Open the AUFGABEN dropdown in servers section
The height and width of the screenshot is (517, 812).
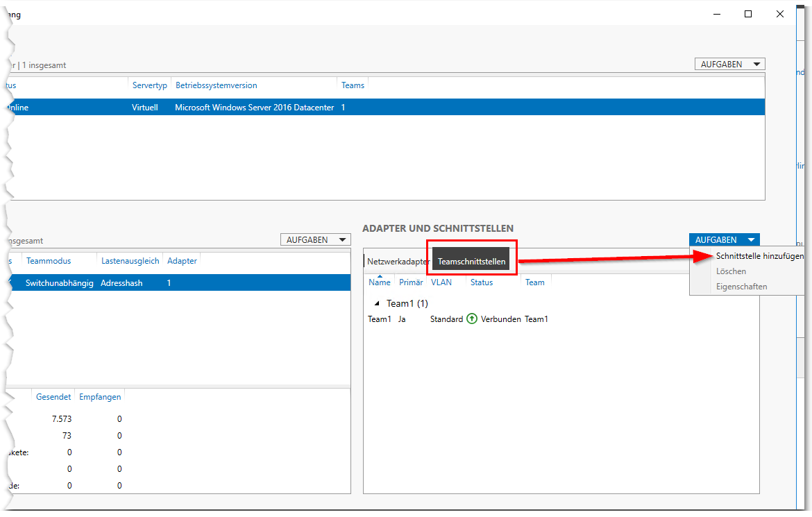click(x=729, y=64)
